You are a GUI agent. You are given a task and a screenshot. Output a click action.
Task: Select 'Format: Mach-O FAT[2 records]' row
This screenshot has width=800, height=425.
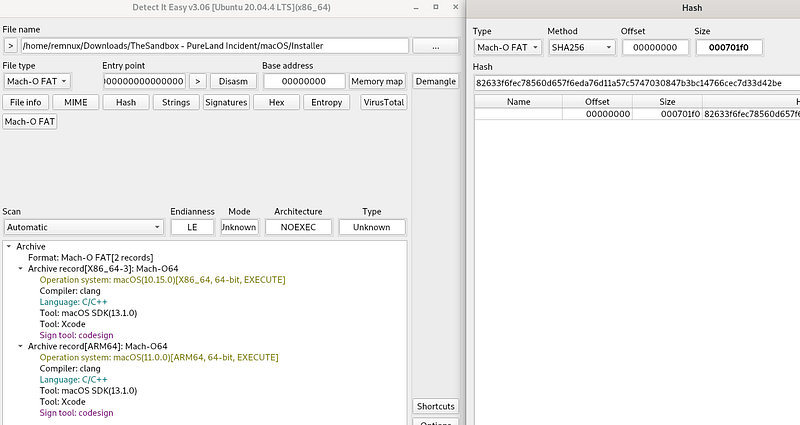pos(90,258)
